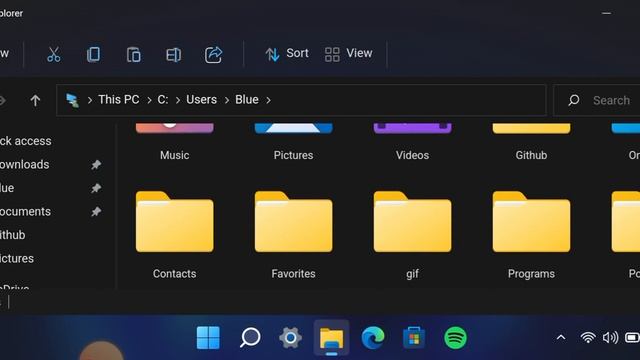Expand chevron after Blue breadcrumb

click(268, 100)
